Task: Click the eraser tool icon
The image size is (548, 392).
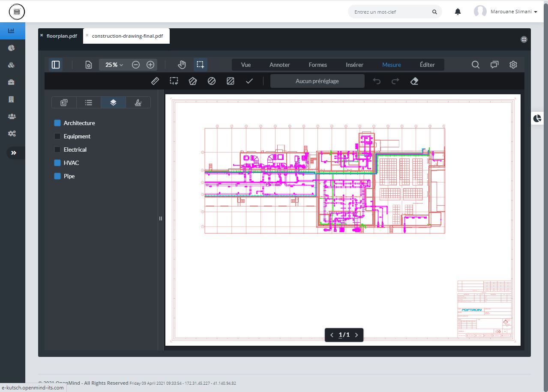Action: click(414, 81)
